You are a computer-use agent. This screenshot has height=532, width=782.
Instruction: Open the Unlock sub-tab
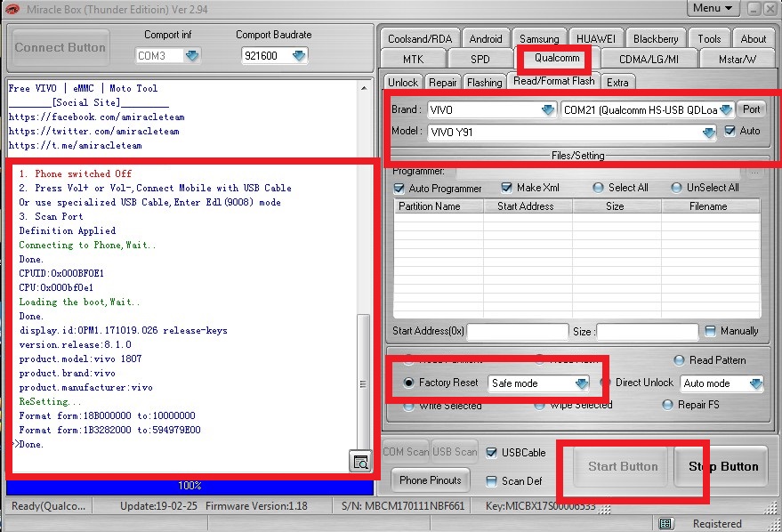click(x=403, y=82)
